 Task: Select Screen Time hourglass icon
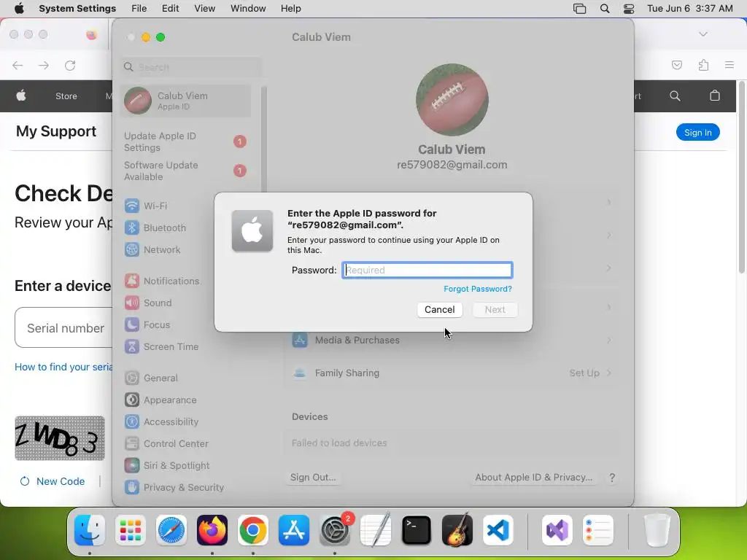pyautogui.click(x=132, y=346)
